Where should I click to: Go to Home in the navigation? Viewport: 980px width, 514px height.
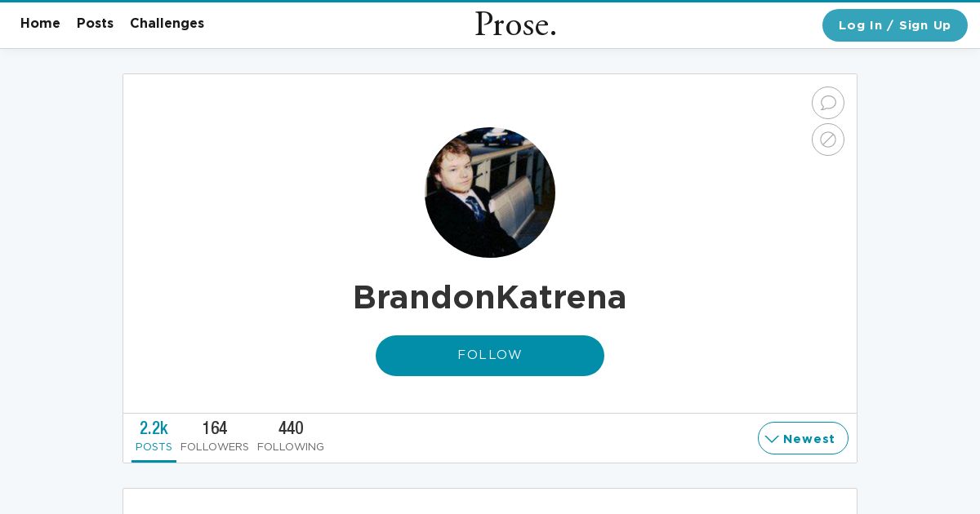click(x=40, y=24)
